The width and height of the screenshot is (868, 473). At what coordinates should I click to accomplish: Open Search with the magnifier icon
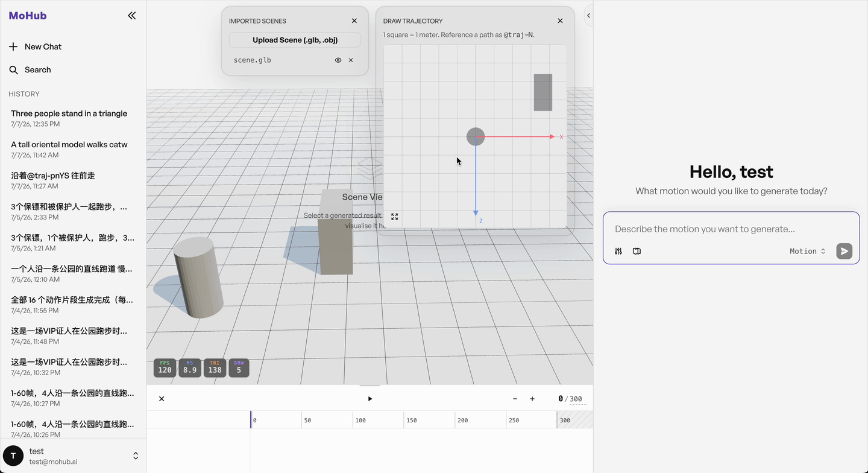(13, 70)
